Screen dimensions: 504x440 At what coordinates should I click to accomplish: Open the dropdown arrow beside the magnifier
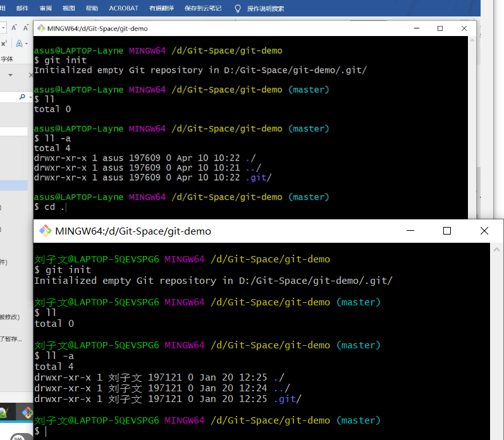[x=30, y=97]
